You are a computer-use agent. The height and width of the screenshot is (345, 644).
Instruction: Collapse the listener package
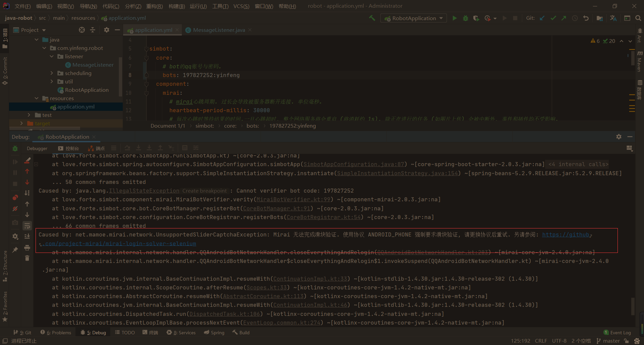[x=52, y=56]
